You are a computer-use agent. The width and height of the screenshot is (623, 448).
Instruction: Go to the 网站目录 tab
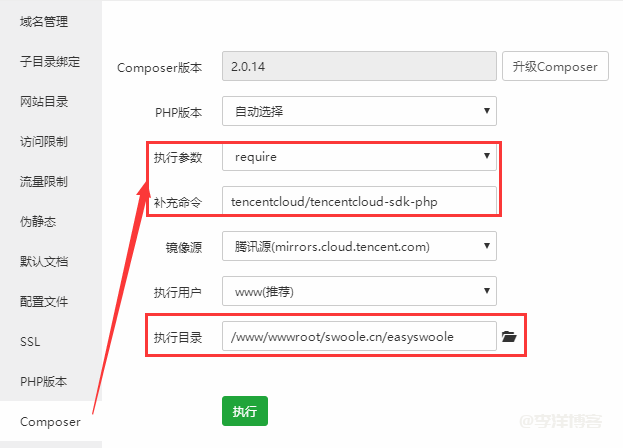point(45,101)
